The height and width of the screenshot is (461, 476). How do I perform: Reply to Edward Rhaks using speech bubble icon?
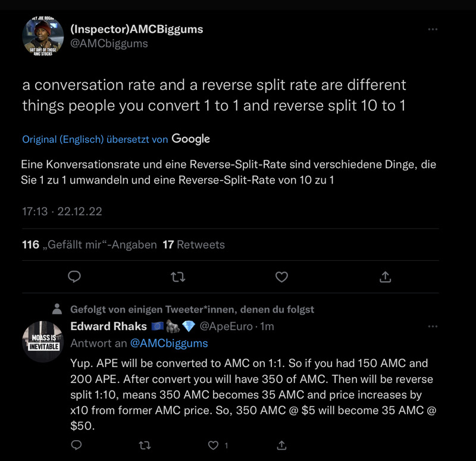pos(77,445)
